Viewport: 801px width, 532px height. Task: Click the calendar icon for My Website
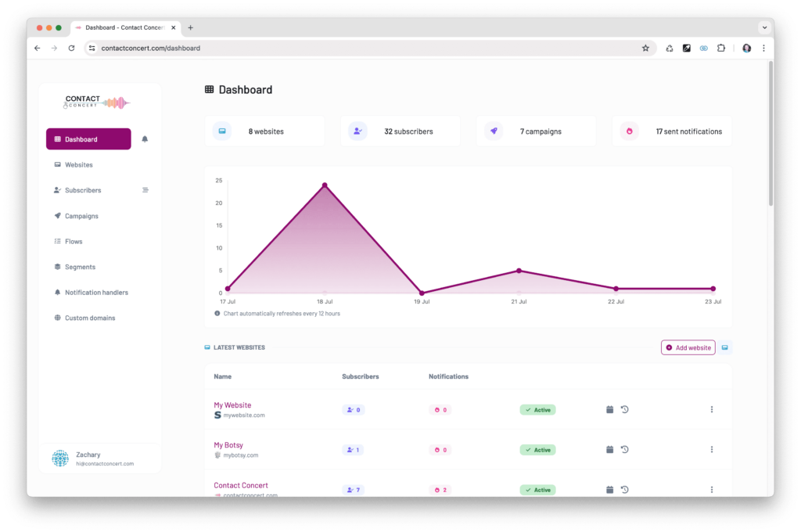[x=609, y=409]
